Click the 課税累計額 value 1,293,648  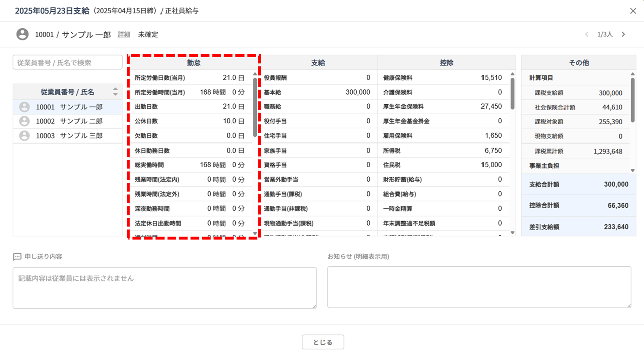pos(608,151)
